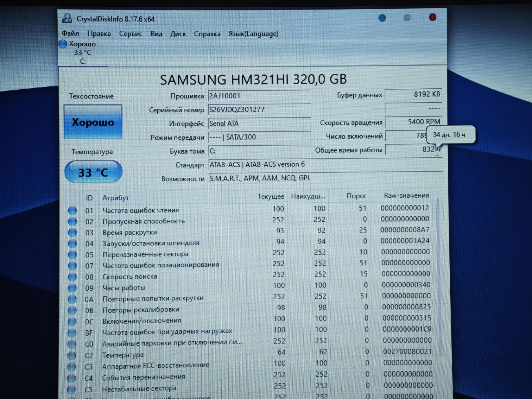Screen dimensions: 532x399
Task: Open the Справка menu
Action: coord(207,34)
